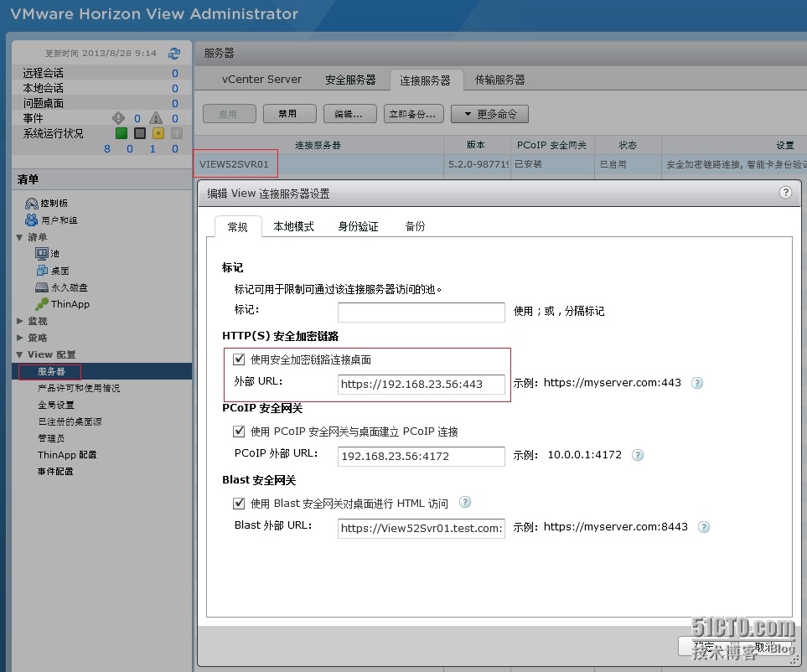Viewport: 807px width, 672px height.
Task: Click the 立即备份... button
Action: click(x=413, y=114)
